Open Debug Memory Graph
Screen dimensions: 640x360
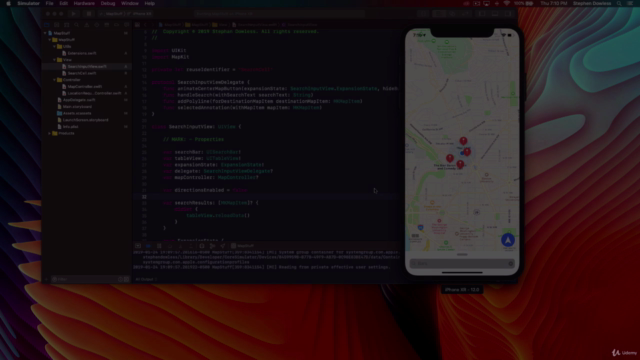[x=212, y=246]
